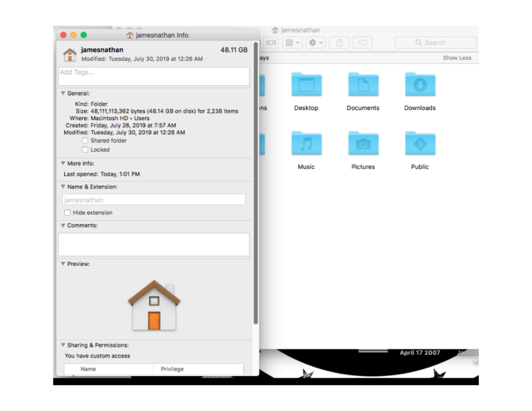
Task: Click the Show Less link
Action: 457,58
